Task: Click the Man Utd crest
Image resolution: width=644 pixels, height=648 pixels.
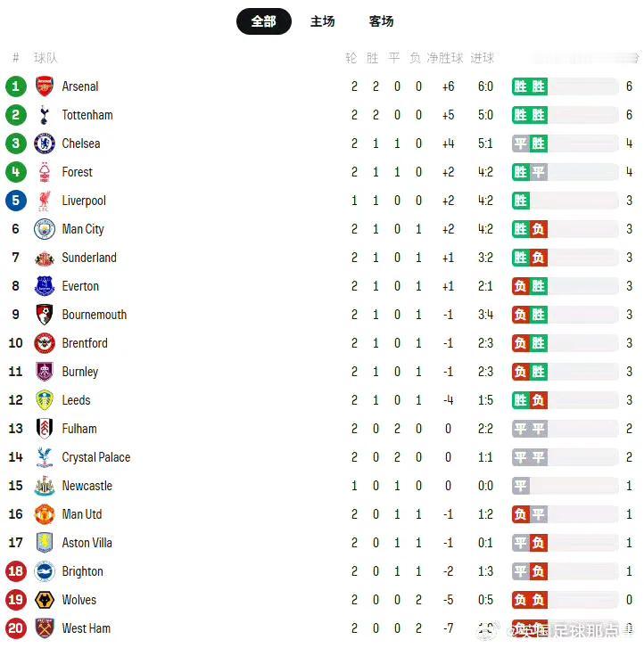Action: click(x=45, y=514)
